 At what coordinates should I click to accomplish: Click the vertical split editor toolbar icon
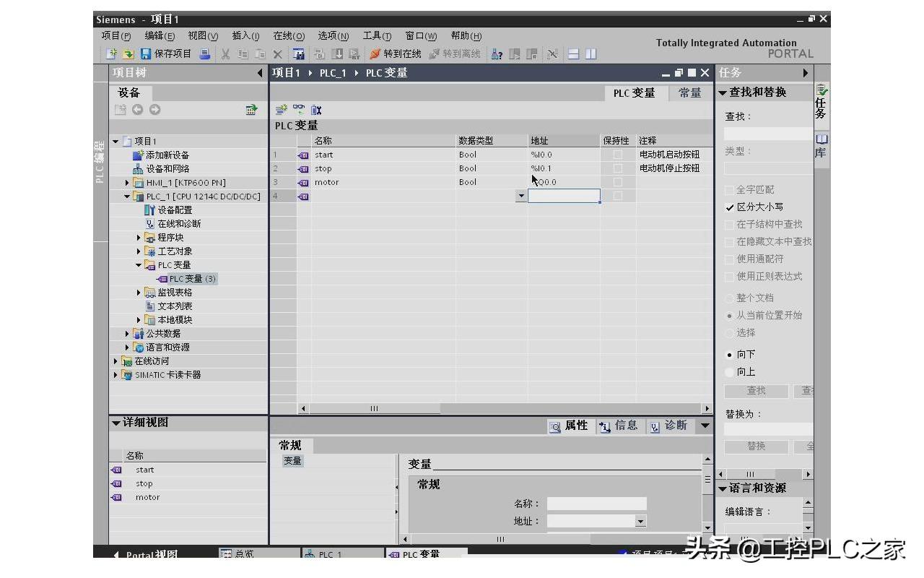[x=591, y=54]
